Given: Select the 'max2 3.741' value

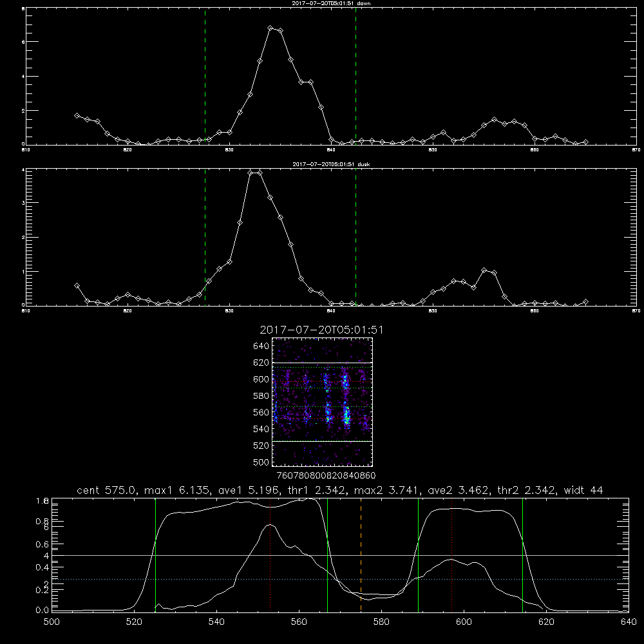Looking at the screenshot, I should tap(387, 490).
